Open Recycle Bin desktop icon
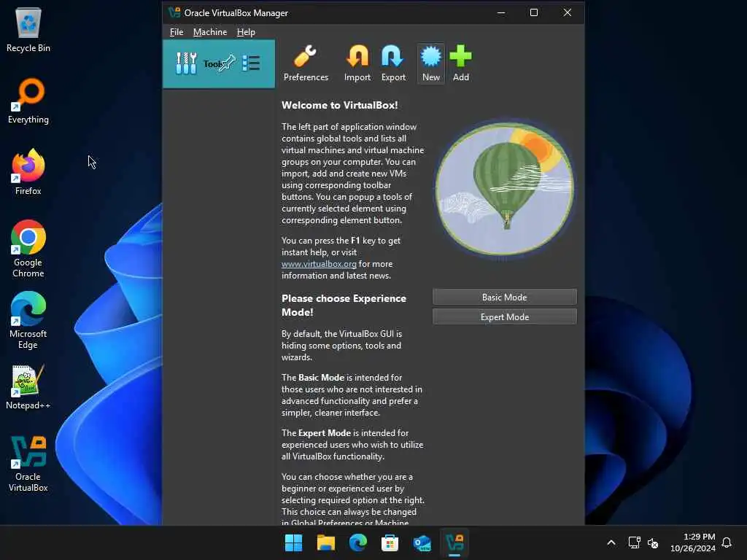This screenshot has width=747, height=560. 28,30
